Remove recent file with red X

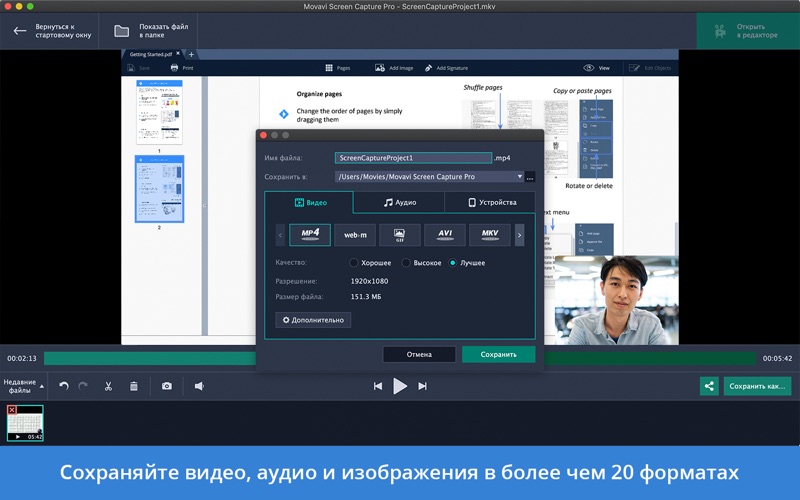point(12,410)
